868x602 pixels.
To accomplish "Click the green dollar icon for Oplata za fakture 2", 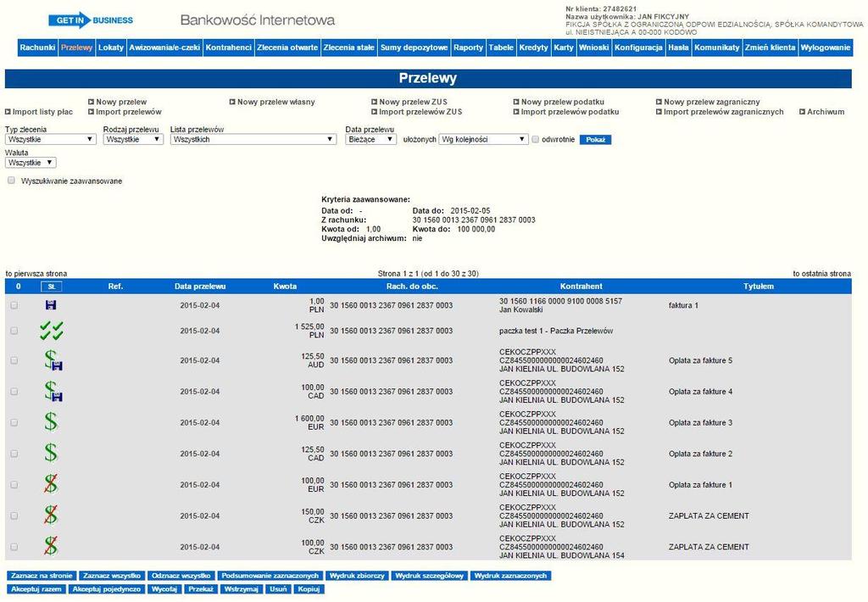I will click(x=50, y=454).
